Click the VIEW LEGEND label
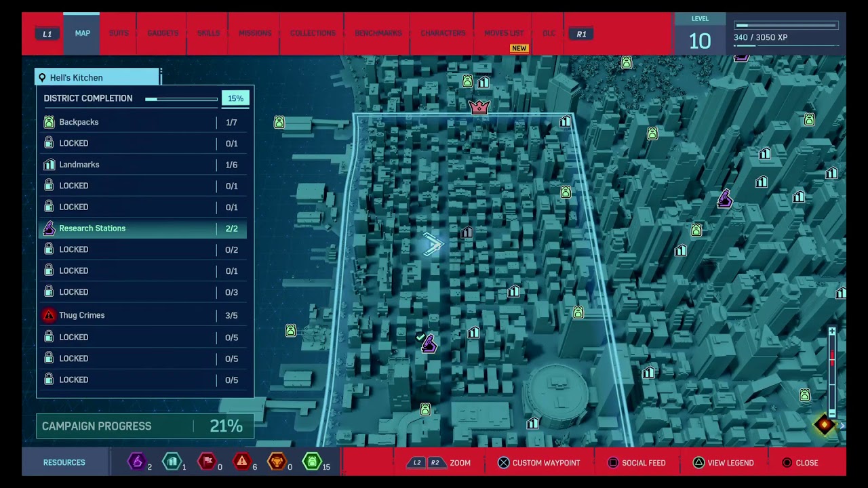This screenshot has height=488, width=868. pos(730,463)
